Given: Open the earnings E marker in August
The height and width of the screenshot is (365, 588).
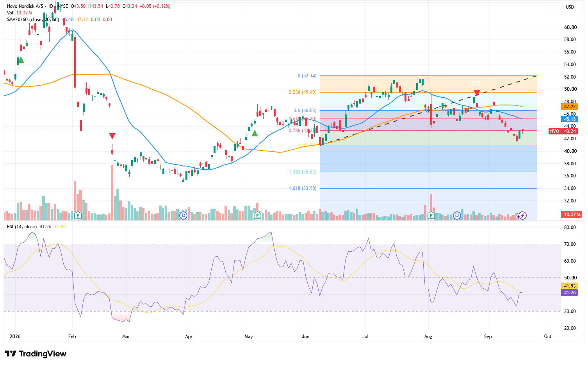Looking at the screenshot, I should click(431, 215).
